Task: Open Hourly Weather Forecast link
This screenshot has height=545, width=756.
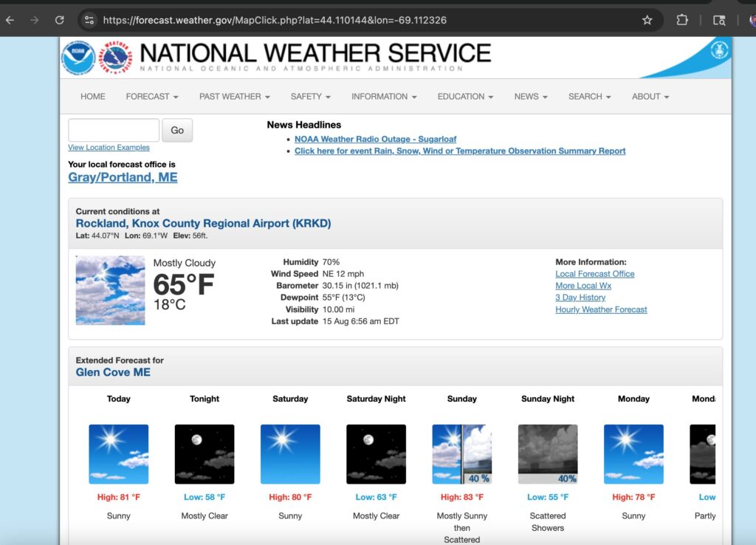Action: pyautogui.click(x=601, y=309)
